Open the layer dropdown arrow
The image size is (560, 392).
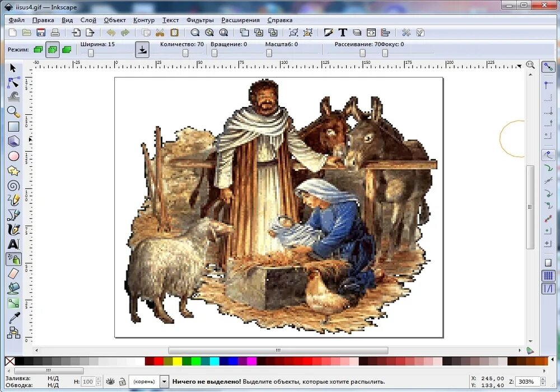pos(164,382)
